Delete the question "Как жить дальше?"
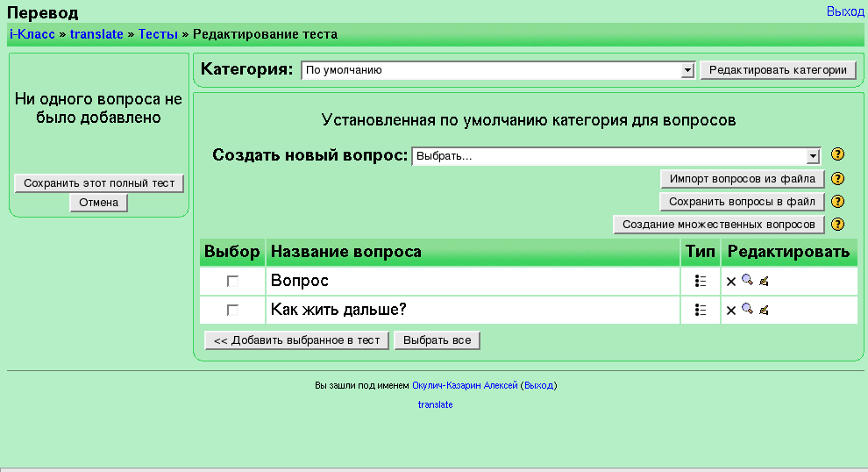Viewport: 868px width, 472px height. pos(730,311)
